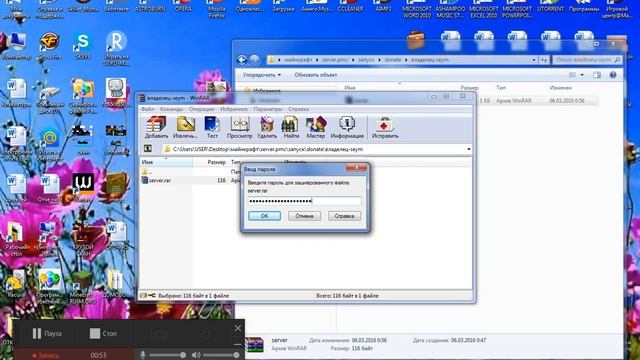Expand Explorer address bar history dropdown
The width and height of the screenshot is (640, 360).
click(534, 60)
